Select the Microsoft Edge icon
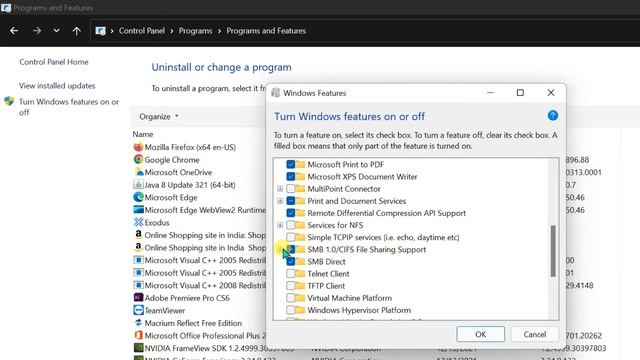The width and height of the screenshot is (640, 360). click(x=138, y=197)
